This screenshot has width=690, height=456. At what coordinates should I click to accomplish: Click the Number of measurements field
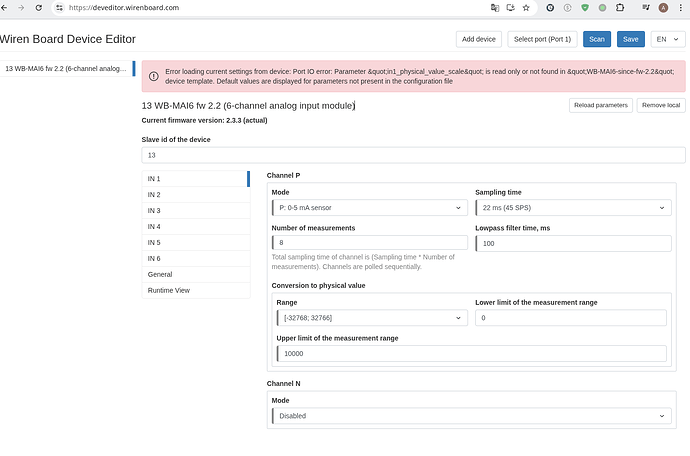pyautogui.click(x=370, y=243)
